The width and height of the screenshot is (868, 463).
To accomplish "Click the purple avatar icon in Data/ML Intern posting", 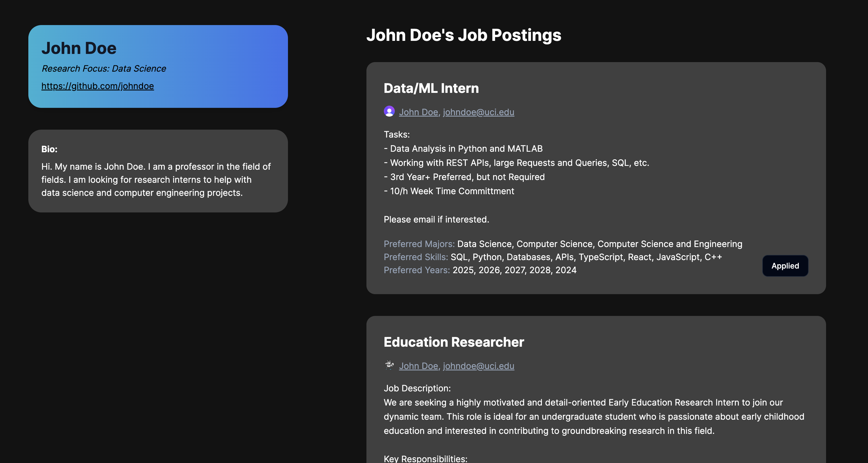I will [389, 111].
